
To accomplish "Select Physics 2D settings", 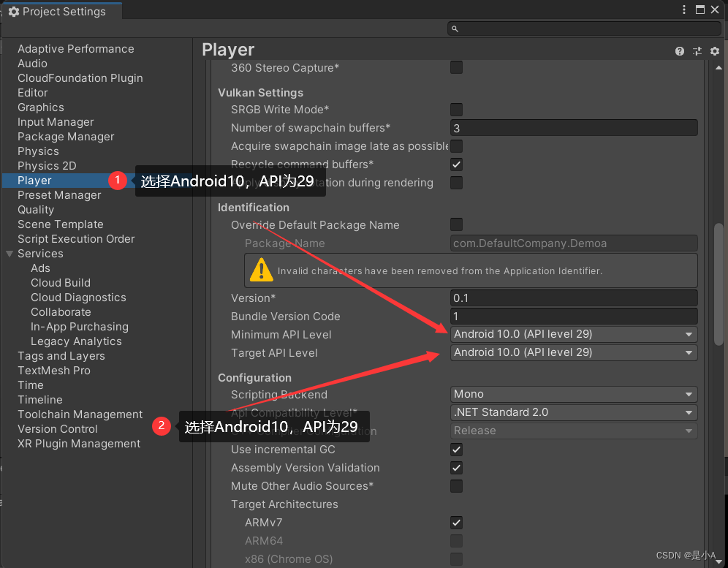I will click(47, 166).
